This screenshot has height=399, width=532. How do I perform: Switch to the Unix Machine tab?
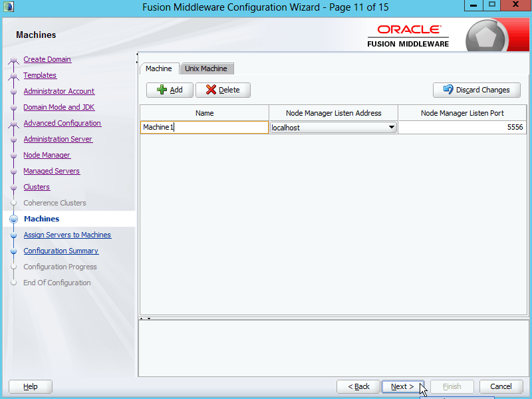point(205,68)
